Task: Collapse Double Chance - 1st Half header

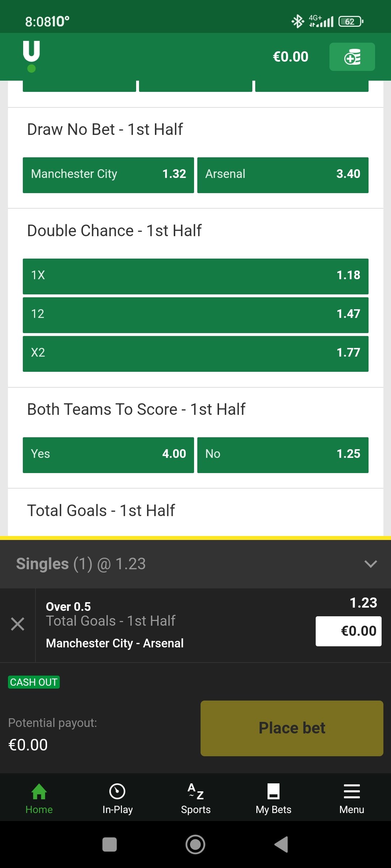Action: 114,230
